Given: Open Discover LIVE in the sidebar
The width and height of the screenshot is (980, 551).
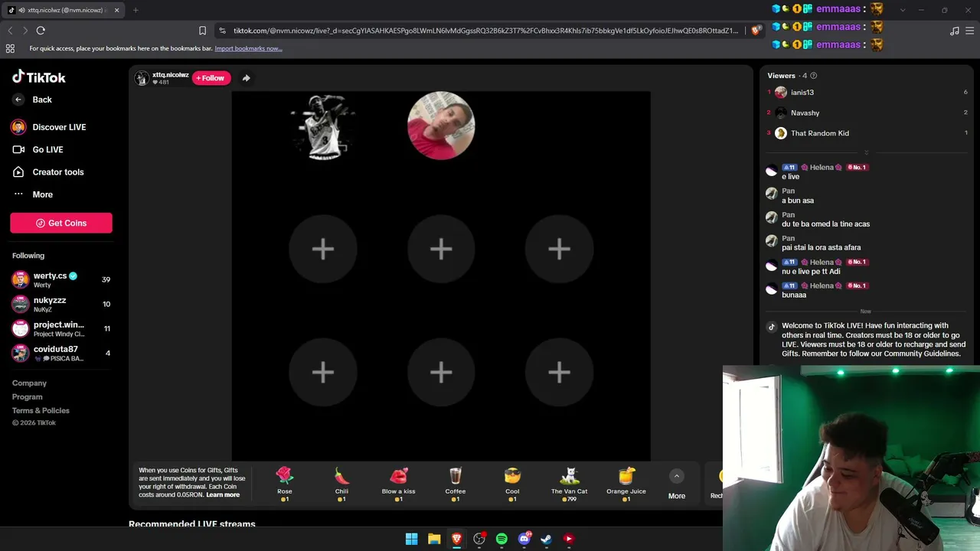Looking at the screenshot, I should tap(49, 127).
